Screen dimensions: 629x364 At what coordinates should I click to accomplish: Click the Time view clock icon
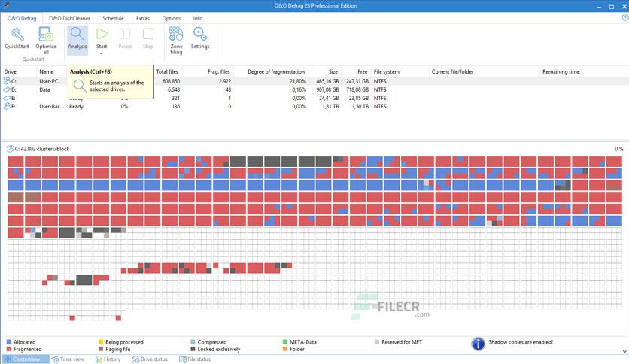[56, 359]
